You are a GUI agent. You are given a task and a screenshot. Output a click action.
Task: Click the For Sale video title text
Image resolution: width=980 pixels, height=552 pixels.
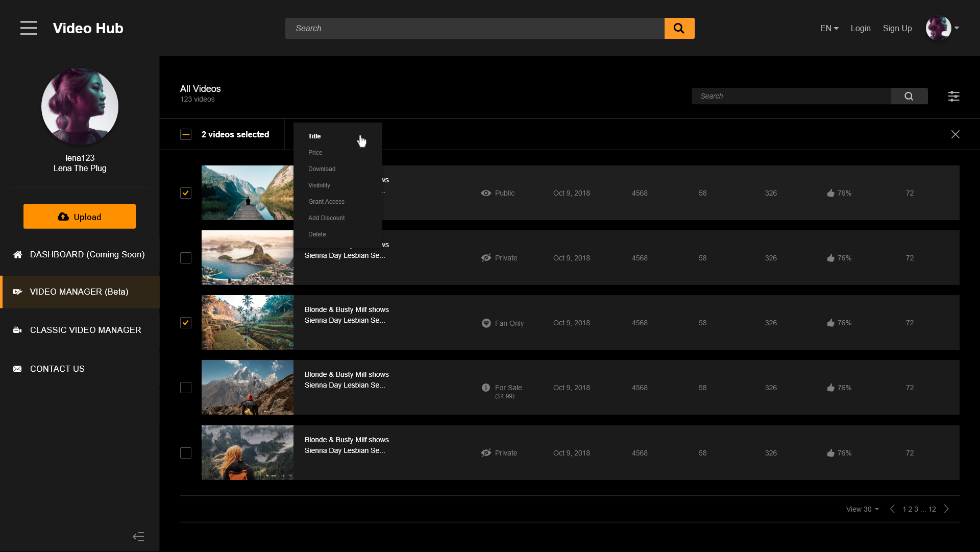(x=347, y=380)
